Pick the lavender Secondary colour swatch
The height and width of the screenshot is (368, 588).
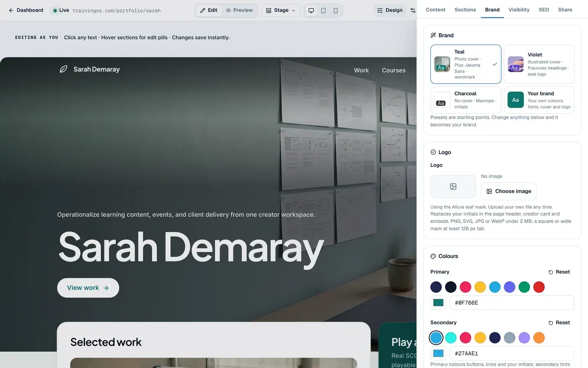tap(524, 338)
